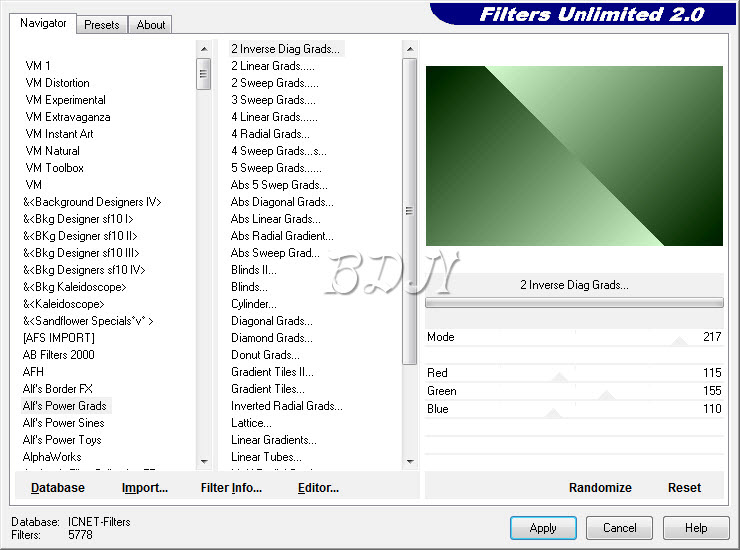Select Alf's Power Sines category
The height and width of the screenshot is (550, 740).
tap(63, 423)
